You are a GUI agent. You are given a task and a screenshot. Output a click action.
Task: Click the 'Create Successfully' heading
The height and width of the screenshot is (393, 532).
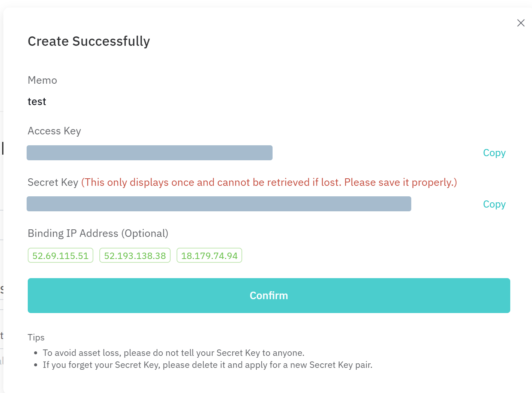(x=89, y=41)
